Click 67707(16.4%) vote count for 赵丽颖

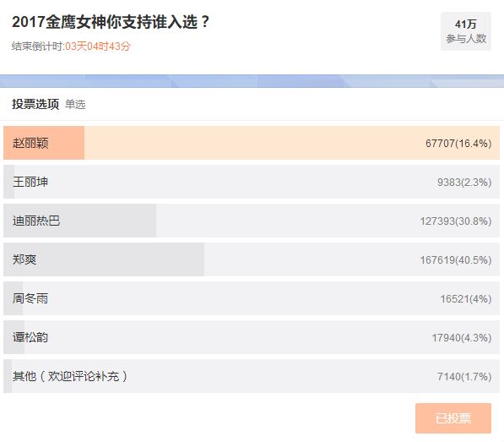click(458, 143)
